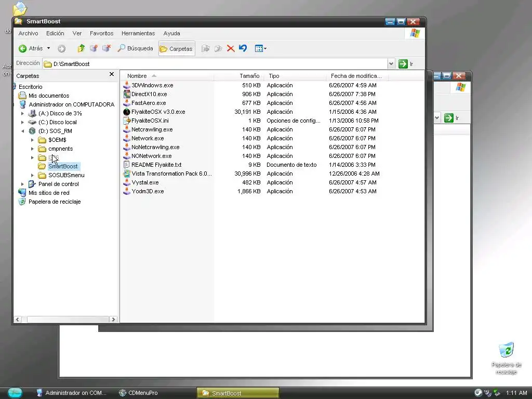Open the Ver menu
532x399 pixels.
tap(77, 33)
